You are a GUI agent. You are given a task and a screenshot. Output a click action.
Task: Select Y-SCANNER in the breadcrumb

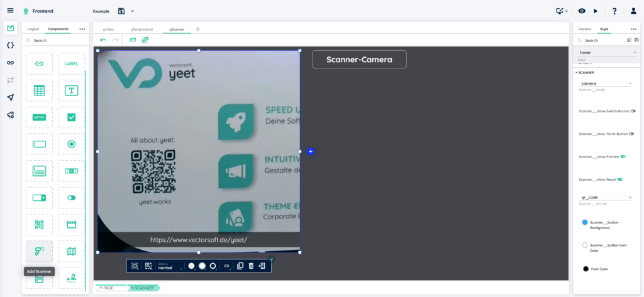(x=143, y=288)
